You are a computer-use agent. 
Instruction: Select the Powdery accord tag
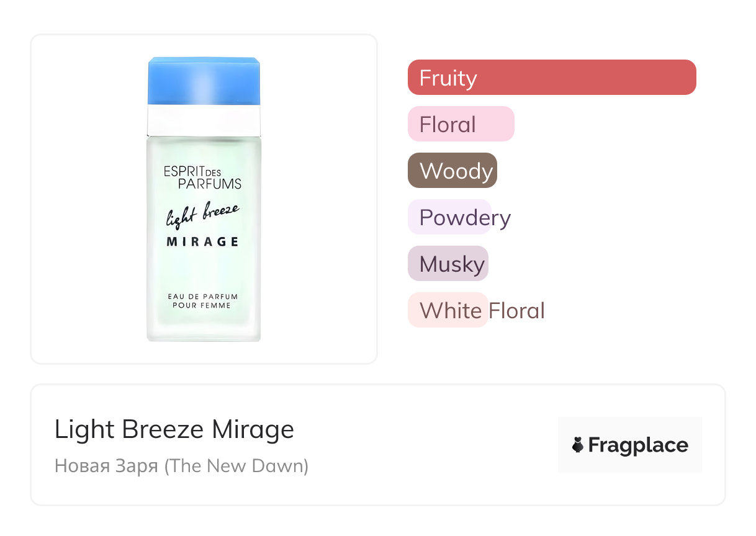coord(450,217)
